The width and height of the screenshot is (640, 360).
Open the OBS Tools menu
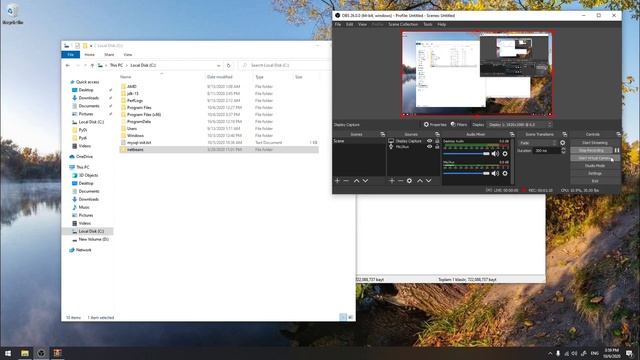tap(428, 24)
